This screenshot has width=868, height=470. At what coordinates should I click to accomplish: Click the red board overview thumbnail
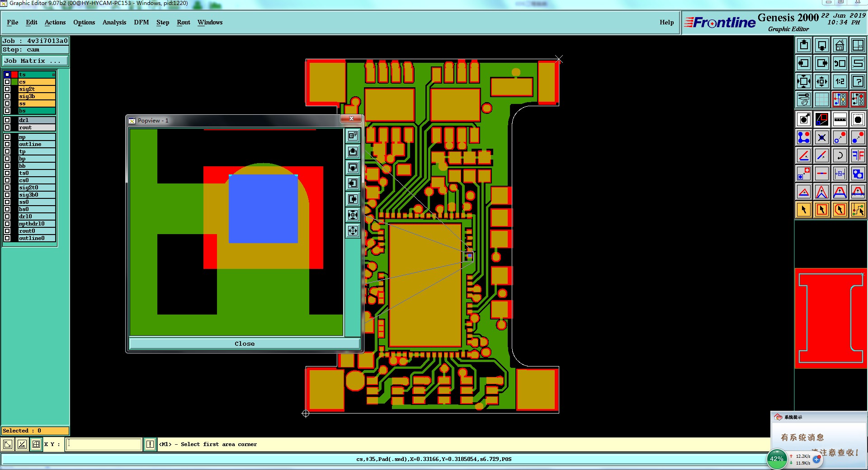(x=831, y=318)
